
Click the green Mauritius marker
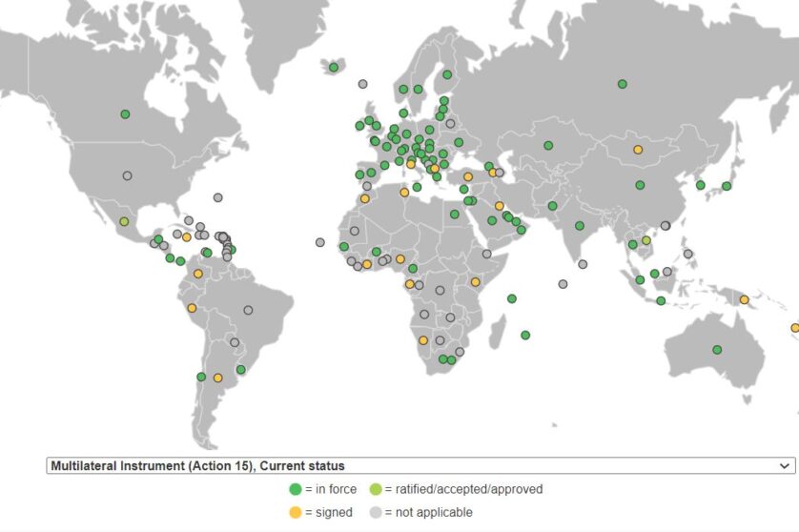(x=525, y=336)
